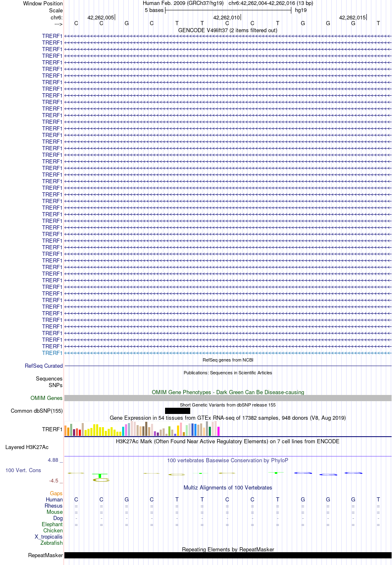Click the H3K27Ac Mark track title
Image resolution: width=392 pixels, height=565 pixels.
point(228,441)
